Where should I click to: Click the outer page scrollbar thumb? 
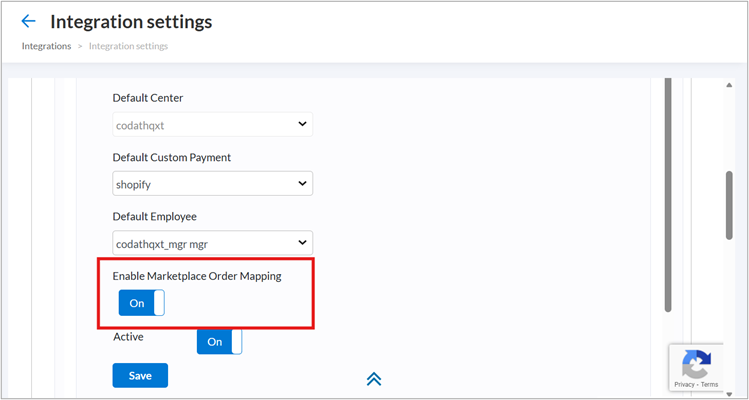coord(729,205)
